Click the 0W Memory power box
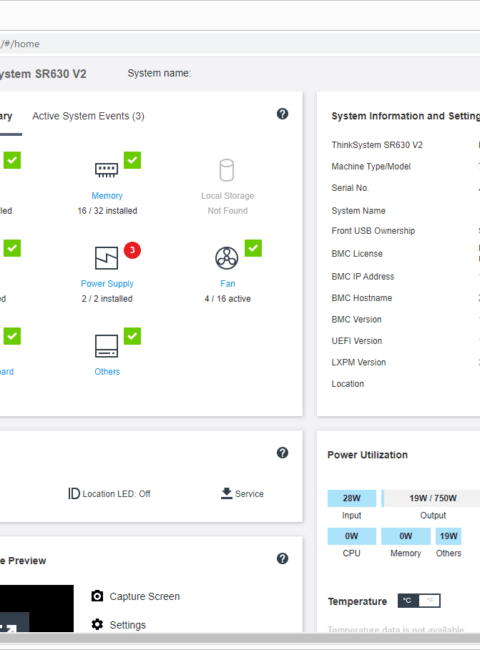 point(406,536)
